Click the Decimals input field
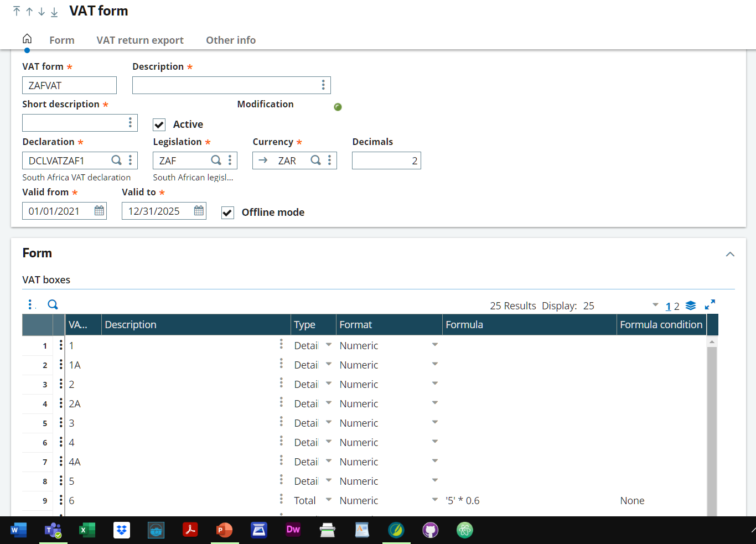 386,160
